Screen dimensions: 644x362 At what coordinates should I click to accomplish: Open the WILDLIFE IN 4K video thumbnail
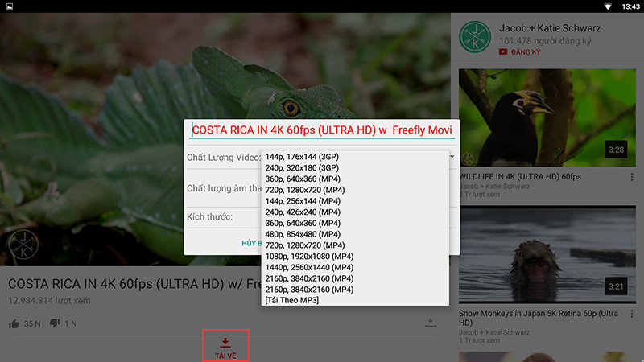pyautogui.click(x=547, y=117)
